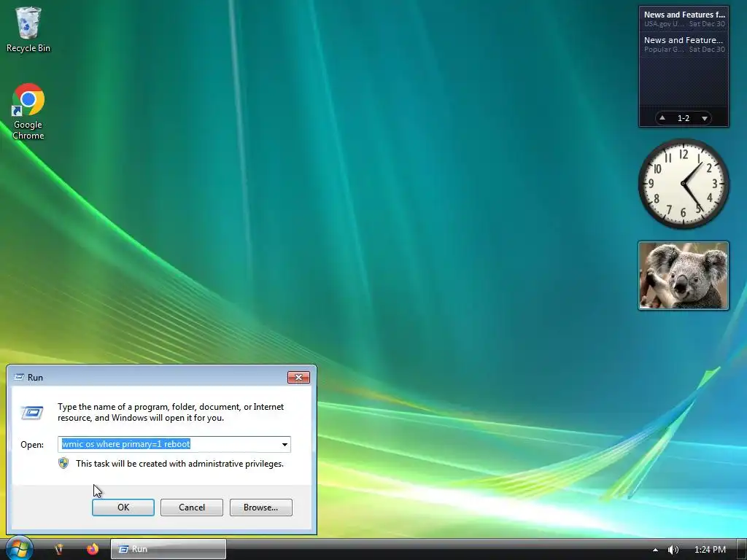Click the UAC shield icon in Run

63,463
